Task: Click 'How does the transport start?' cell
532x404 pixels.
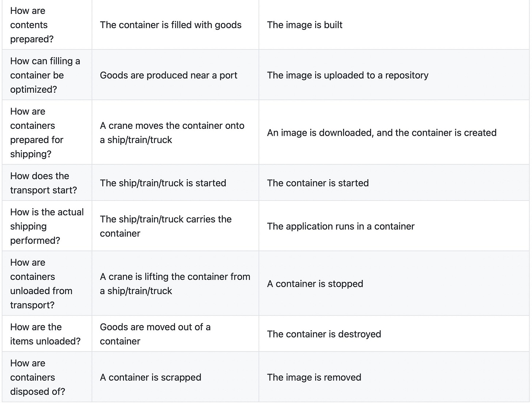Action: tap(47, 182)
